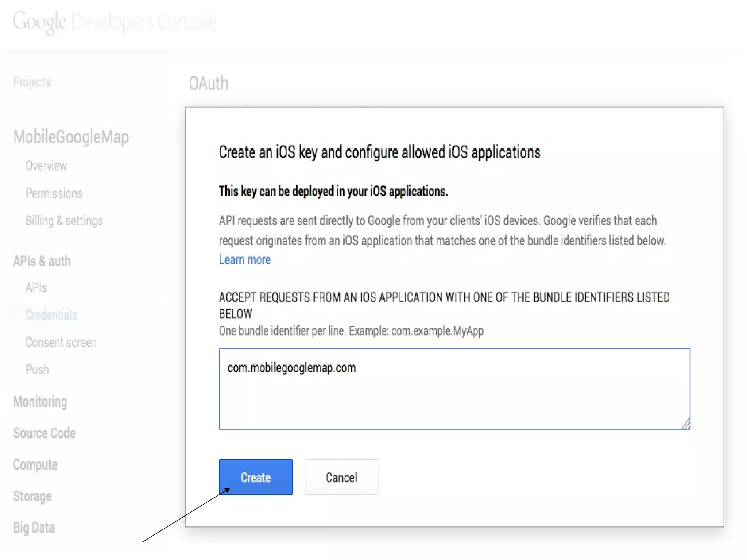Screen dimensions: 747x560
Task: Click the bold 'This key can be deployed' text
Action: [333, 191]
